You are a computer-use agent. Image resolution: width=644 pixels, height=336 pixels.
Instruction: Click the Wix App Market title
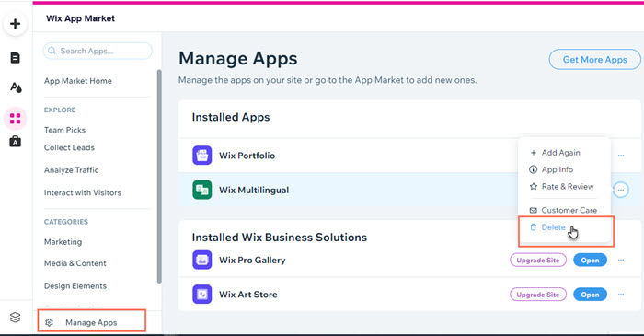click(x=81, y=18)
